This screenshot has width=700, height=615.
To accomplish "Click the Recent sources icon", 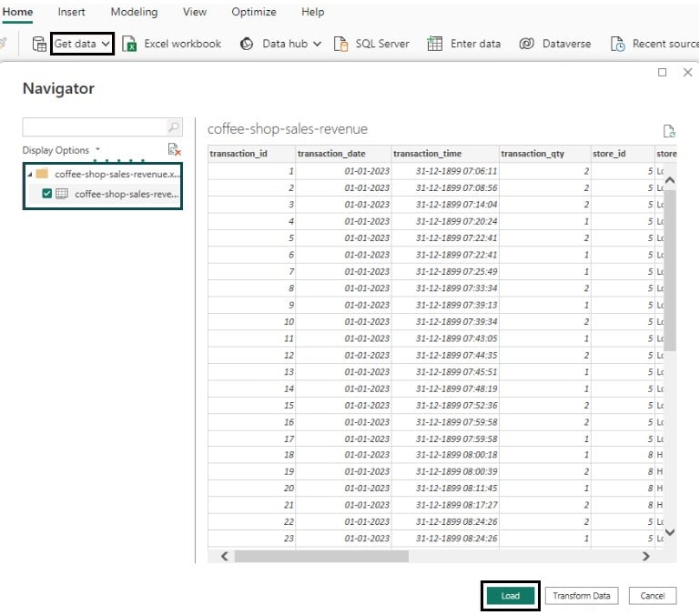I will tap(617, 45).
